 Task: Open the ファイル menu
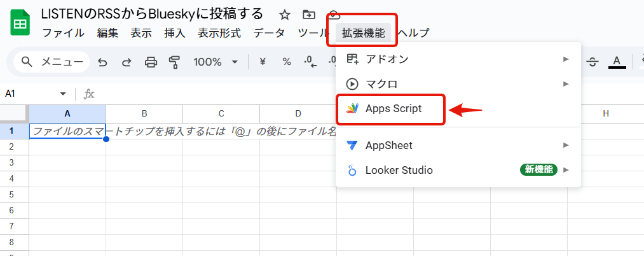coord(64,33)
